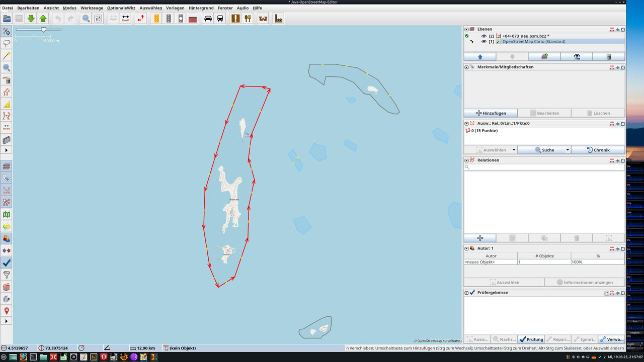
Task: Activate the delete mode trash tool
Action: (x=7, y=80)
